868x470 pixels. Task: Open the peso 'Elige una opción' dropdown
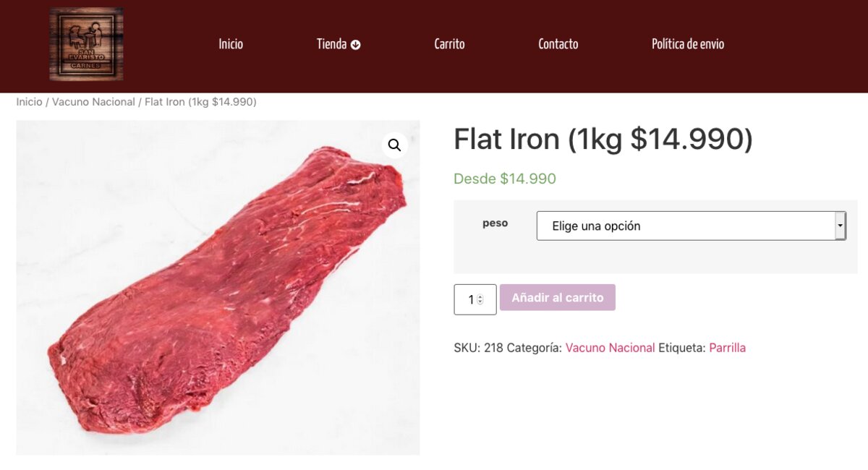[x=691, y=226]
